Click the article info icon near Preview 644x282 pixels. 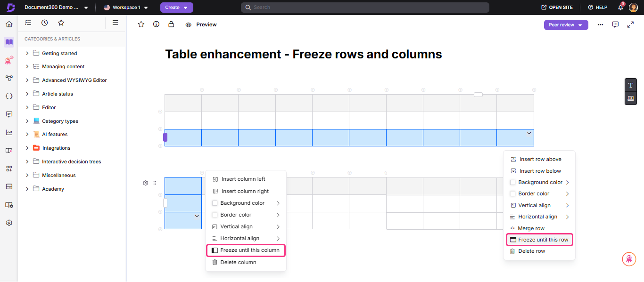pyautogui.click(x=156, y=24)
